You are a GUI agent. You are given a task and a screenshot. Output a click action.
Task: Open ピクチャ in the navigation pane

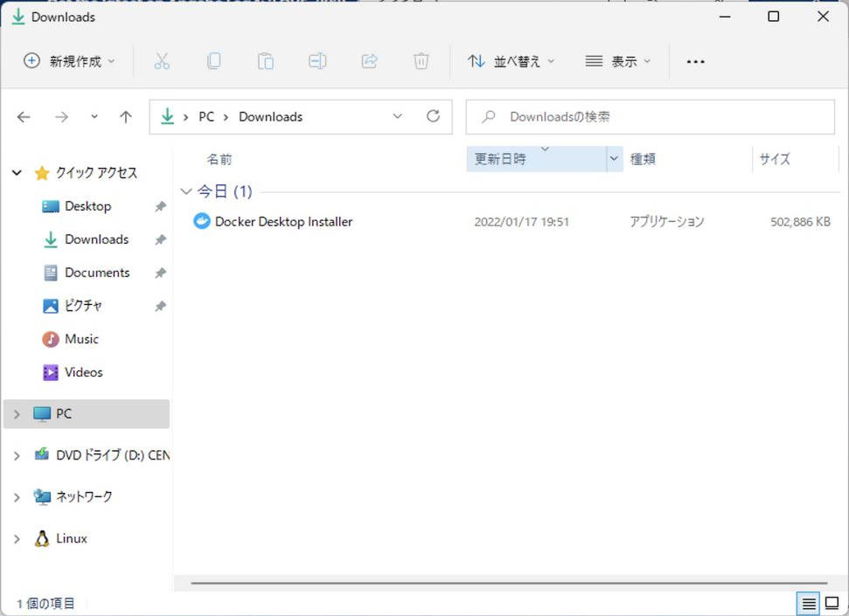click(83, 306)
